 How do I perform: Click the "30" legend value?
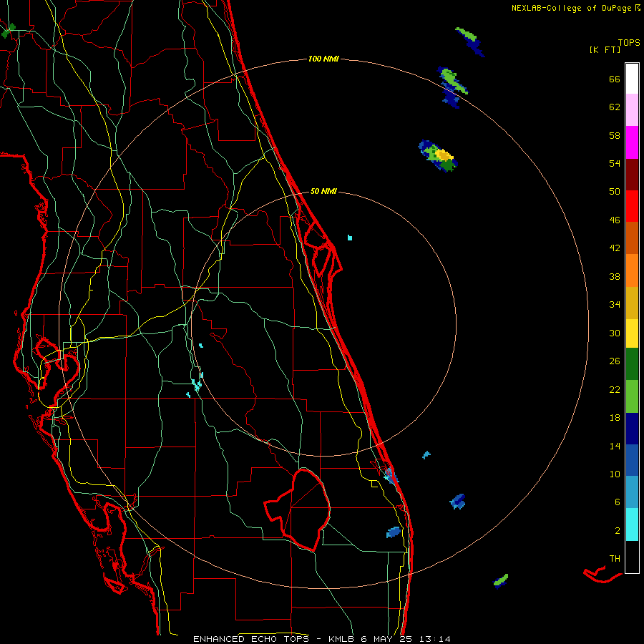[615, 333]
